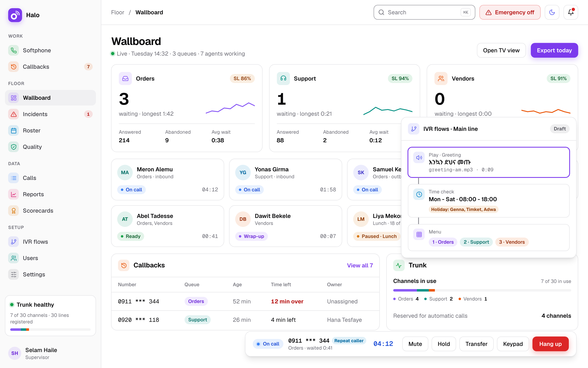Click the Trunk healthy sidebar progress bar
Screen dimensions: 588x368
coord(50,330)
